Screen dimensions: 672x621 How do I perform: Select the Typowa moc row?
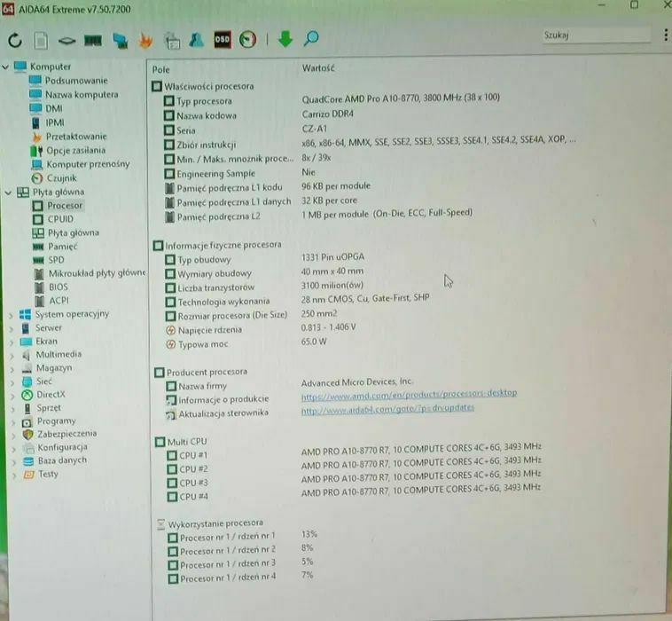click(x=246, y=343)
